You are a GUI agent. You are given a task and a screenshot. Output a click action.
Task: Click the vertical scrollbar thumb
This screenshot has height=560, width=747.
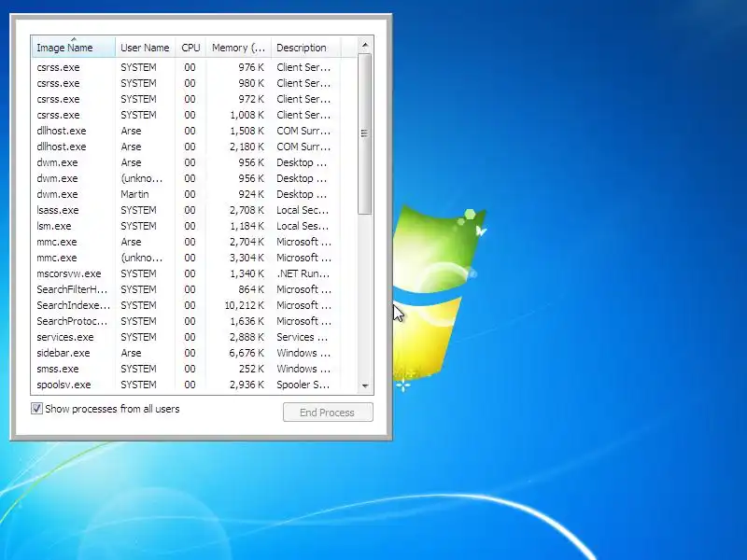365,133
